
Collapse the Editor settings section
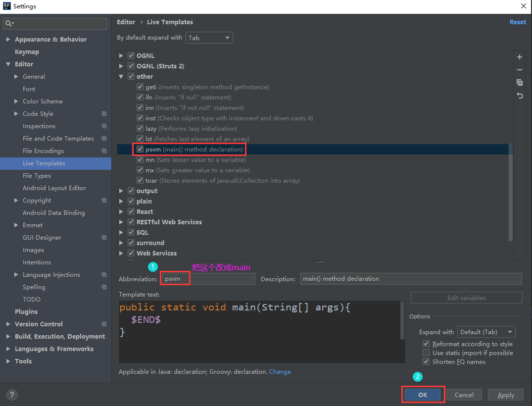point(8,64)
